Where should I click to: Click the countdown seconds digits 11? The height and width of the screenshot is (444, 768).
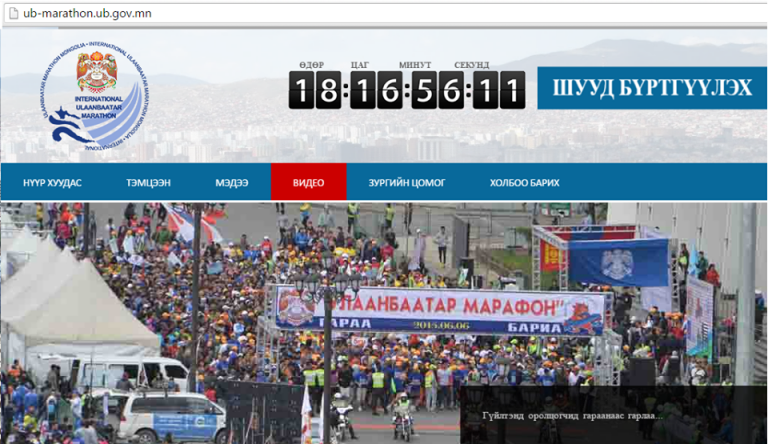point(499,90)
